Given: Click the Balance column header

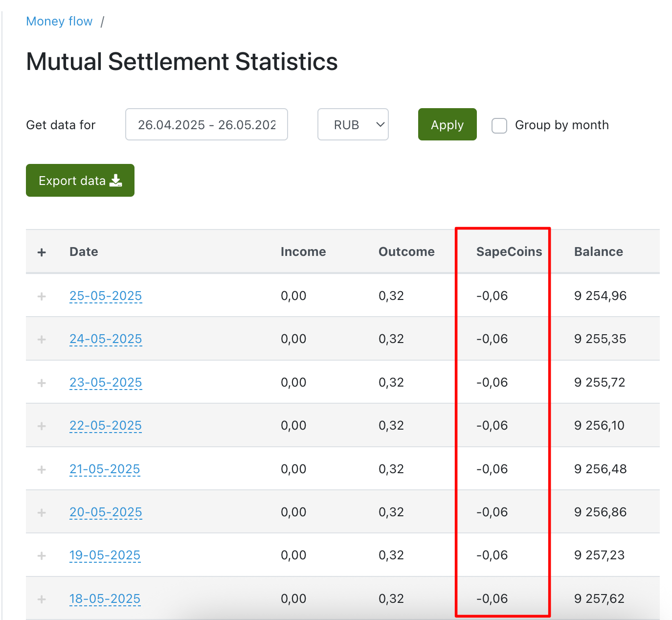Looking at the screenshot, I should pyautogui.click(x=599, y=252).
